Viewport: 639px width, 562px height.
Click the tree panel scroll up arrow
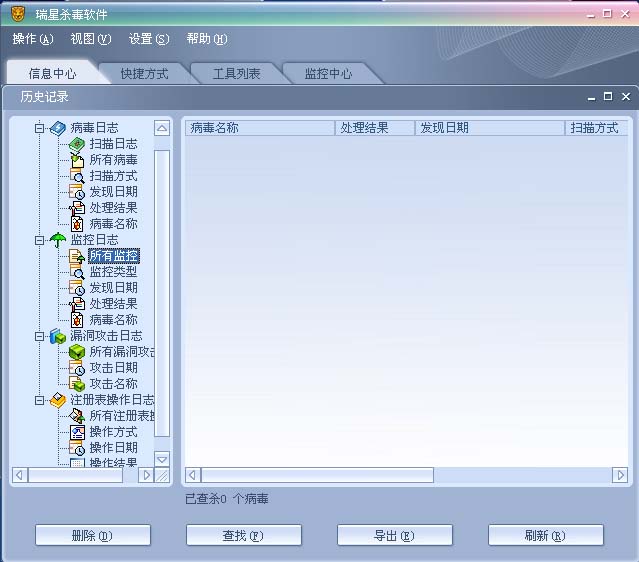(162, 128)
